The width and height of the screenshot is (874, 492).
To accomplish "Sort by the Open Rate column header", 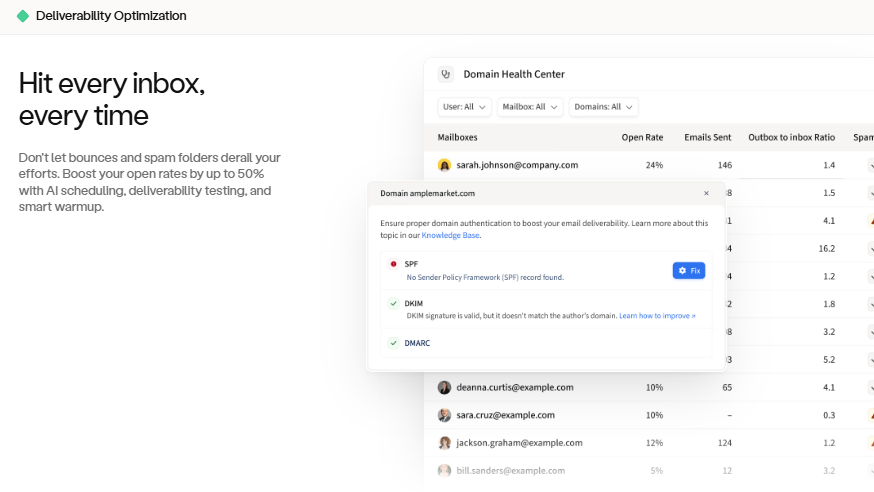I will (642, 137).
